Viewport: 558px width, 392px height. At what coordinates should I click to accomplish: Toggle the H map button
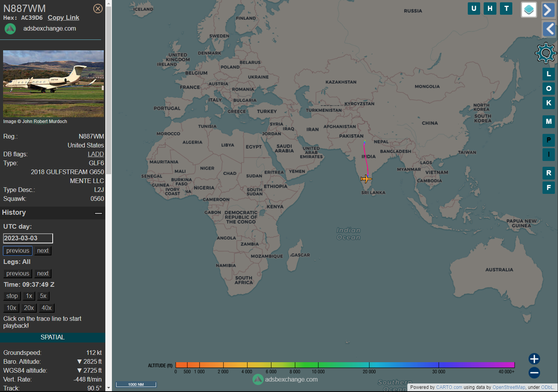490,9
